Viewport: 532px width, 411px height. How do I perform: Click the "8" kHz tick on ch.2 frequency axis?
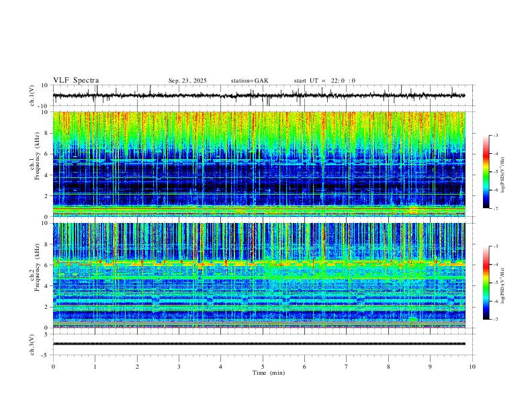tap(46, 244)
